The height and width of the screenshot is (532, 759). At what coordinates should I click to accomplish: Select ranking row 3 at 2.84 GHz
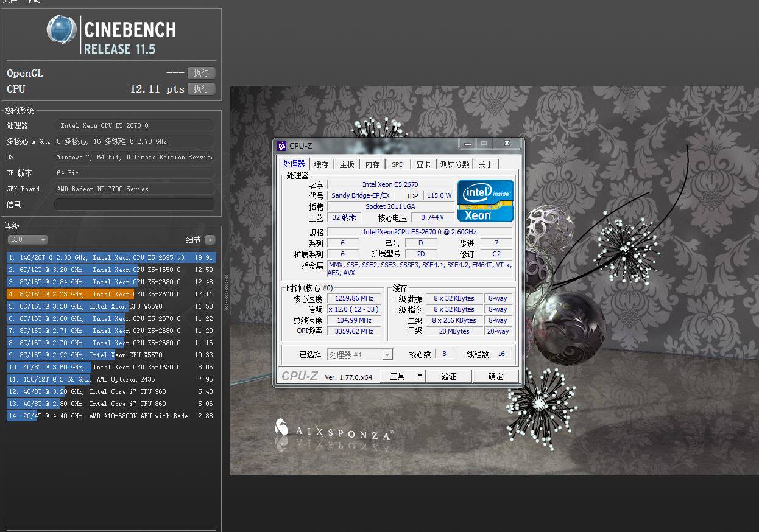111,282
